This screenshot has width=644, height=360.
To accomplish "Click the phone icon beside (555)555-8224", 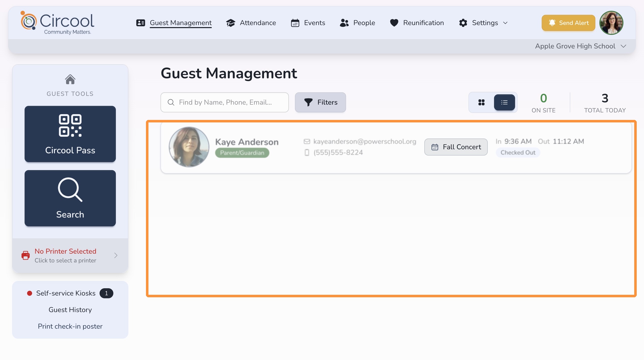I will [x=307, y=153].
